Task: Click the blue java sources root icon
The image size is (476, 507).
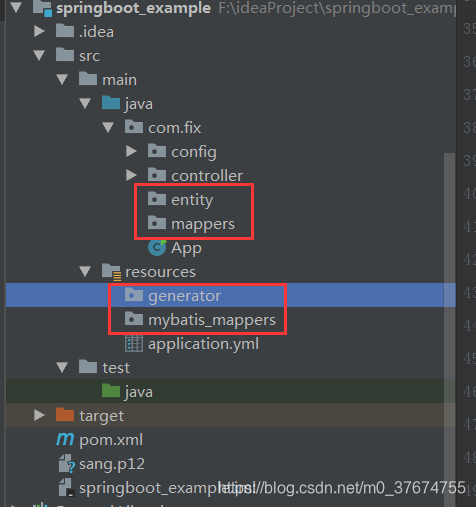Action: 111,103
